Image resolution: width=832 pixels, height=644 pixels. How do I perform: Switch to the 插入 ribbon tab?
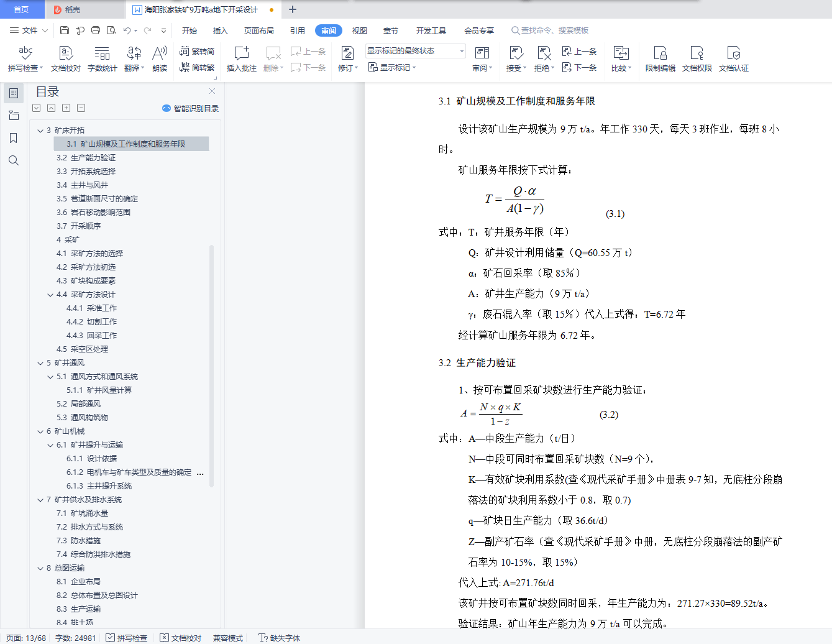pyautogui.click(x=221, y=30)
